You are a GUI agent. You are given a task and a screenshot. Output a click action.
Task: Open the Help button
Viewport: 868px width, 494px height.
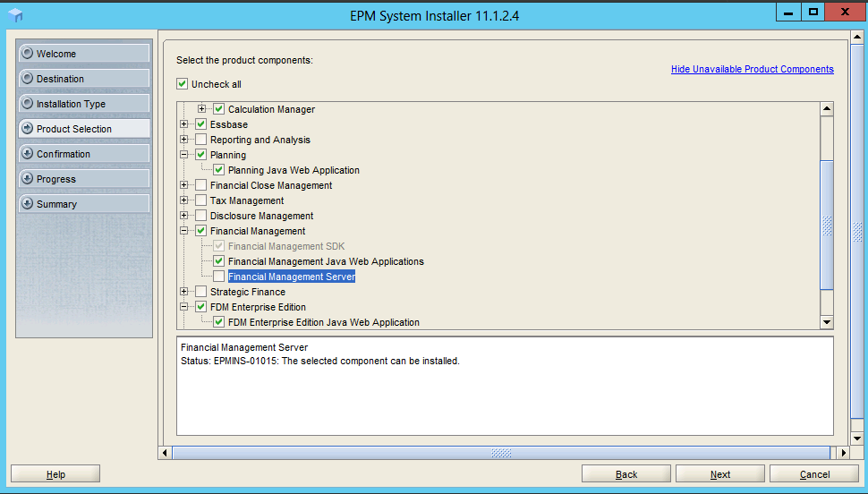click(x=55, y=474)
